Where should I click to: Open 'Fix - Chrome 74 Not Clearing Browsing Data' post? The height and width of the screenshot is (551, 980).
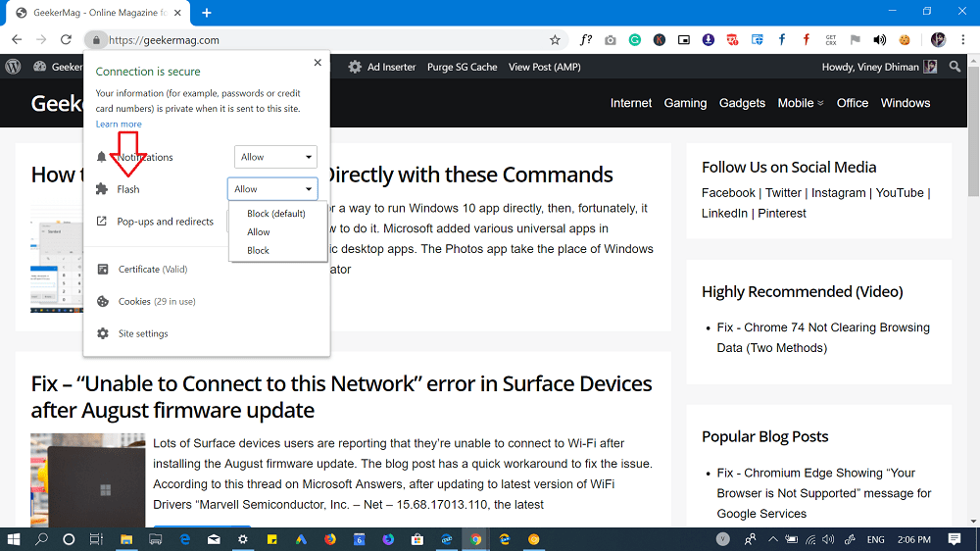click(823, 337)
